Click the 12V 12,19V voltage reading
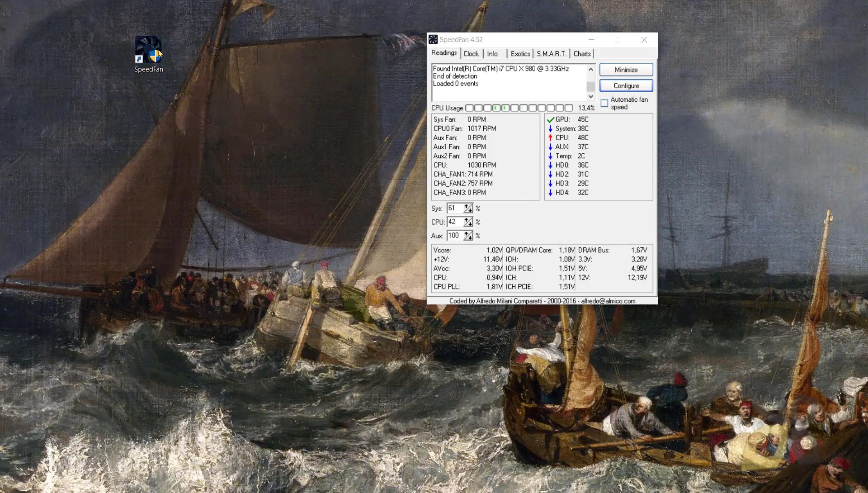This screenshot has width=868, height=493. 613,278
